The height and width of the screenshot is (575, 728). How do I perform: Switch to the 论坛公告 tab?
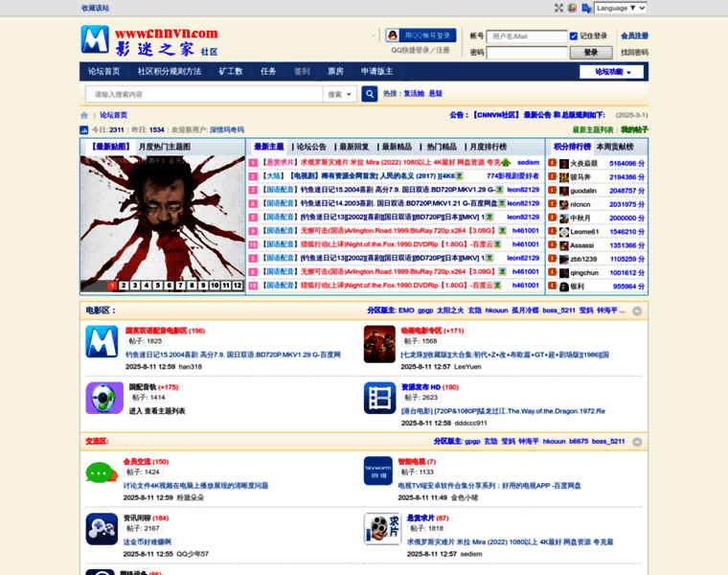[311, 147]
